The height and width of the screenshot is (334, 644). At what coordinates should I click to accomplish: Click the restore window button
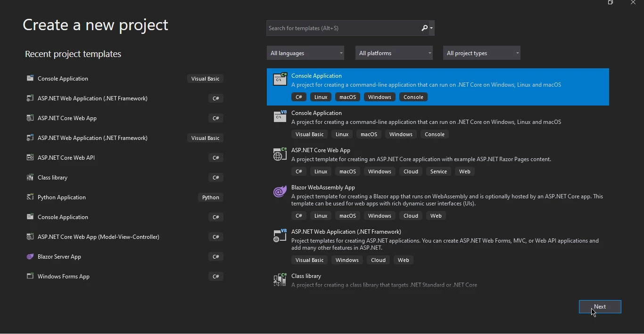tap(611, 3)
